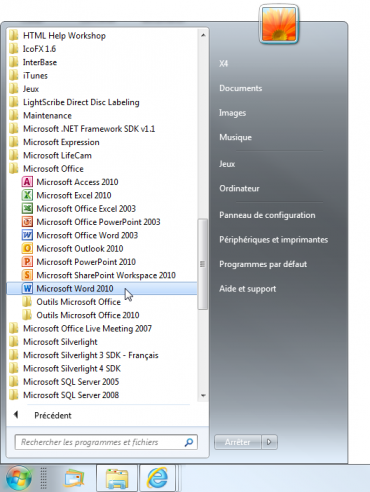Go back with Précédent
This screenshot has height=492, width=370.
(x=53, y=415)
